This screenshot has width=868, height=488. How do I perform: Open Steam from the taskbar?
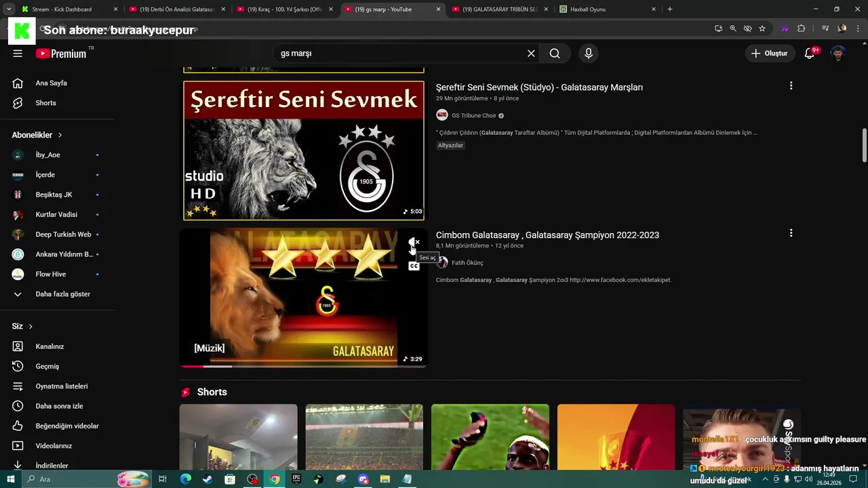click(x=208, y=479)
